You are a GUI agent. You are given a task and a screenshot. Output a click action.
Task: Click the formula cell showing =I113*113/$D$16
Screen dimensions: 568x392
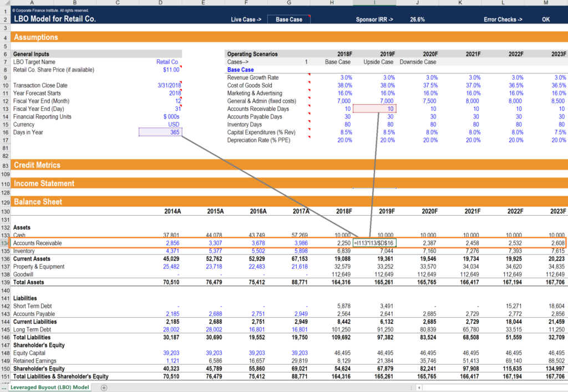[x=374, y=243]
